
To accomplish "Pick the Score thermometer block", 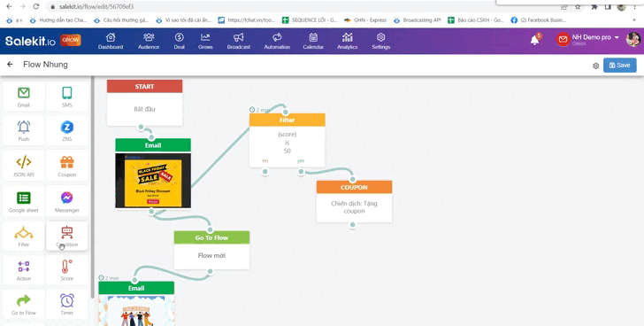I will pyautogui.click(x=67, y=270).
